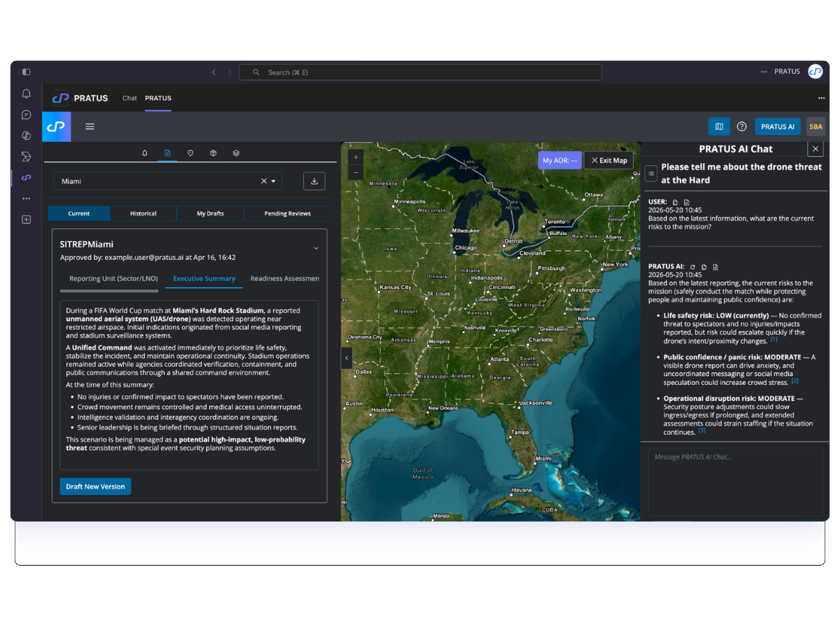Open the alerts bell tab icon
The width and height of the screenshot is (840, 630).
click(x=145, y=153)
